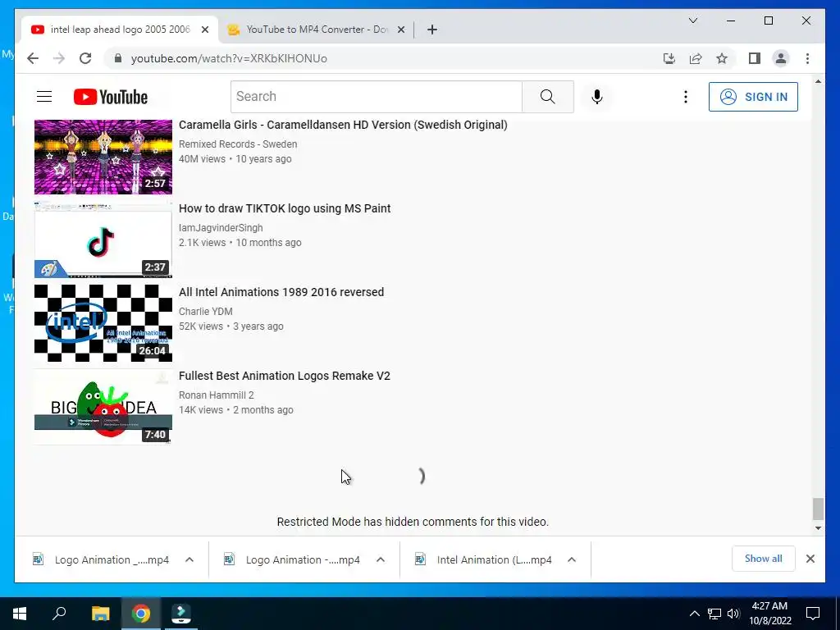The image size is (840, 630).
Task: Open Charlie YDM channel name
Action: pos(206,311)
